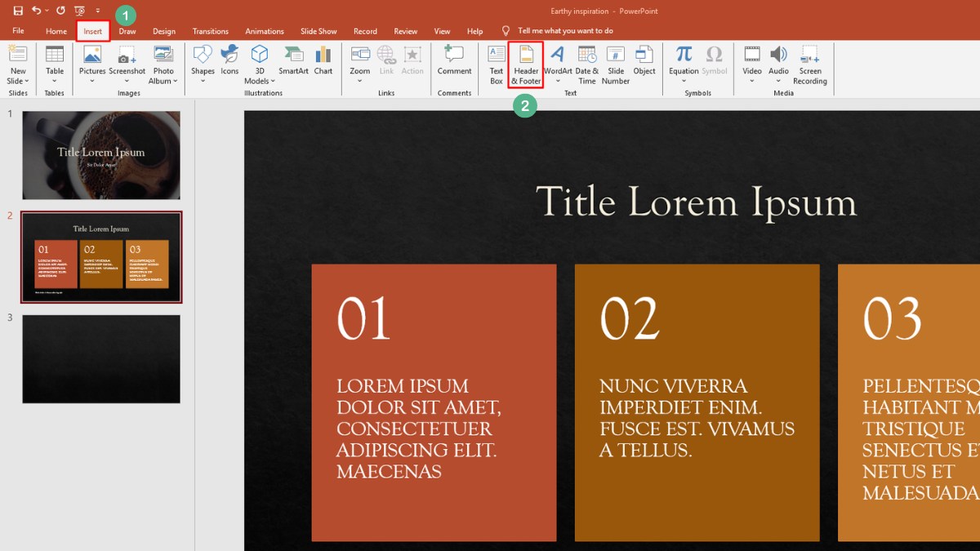Insert Audio media
The width and height of the screenshot is (980, 551).
779,64
